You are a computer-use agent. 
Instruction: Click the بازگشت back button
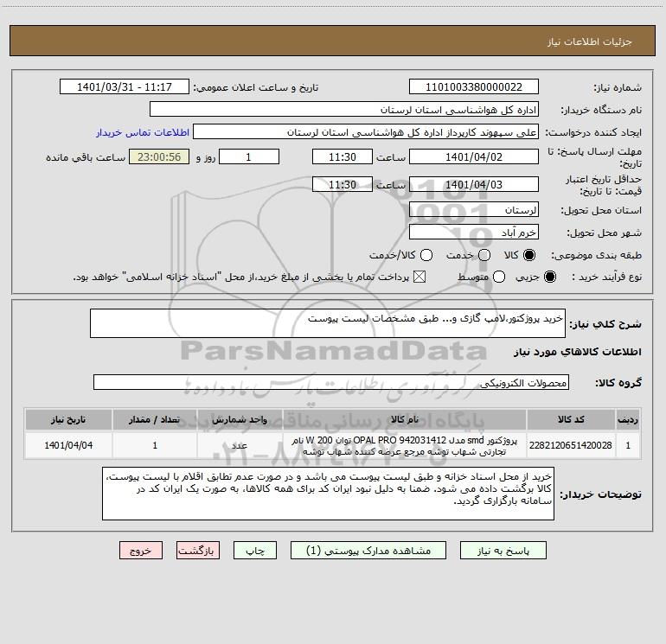[198, 551]
